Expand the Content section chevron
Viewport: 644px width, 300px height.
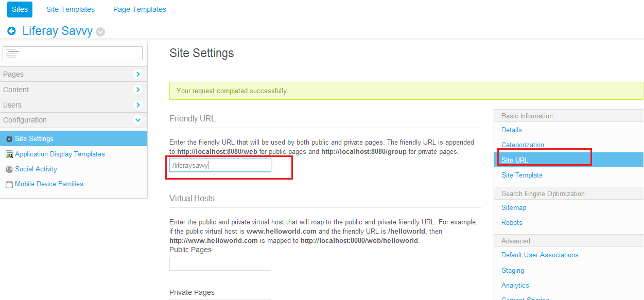(x=137, y=90)
